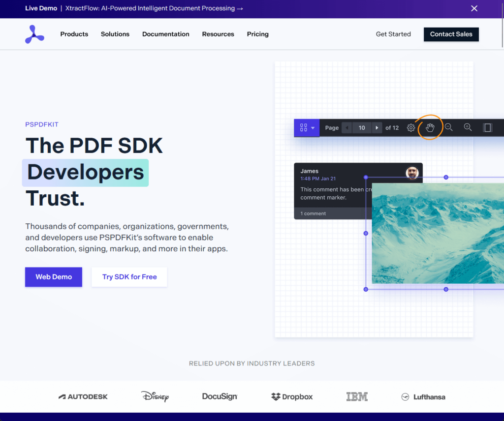Click the DocuSign logo

(x=220, y=396)
